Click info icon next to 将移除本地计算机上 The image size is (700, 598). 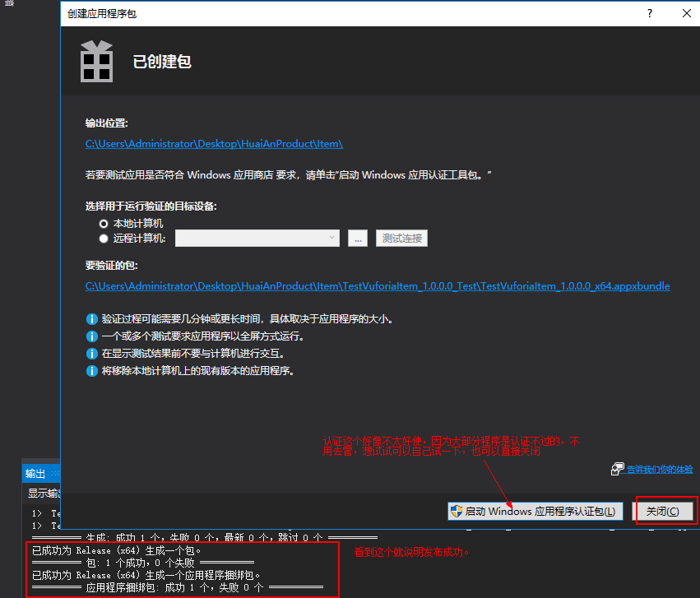click(91, 371)
